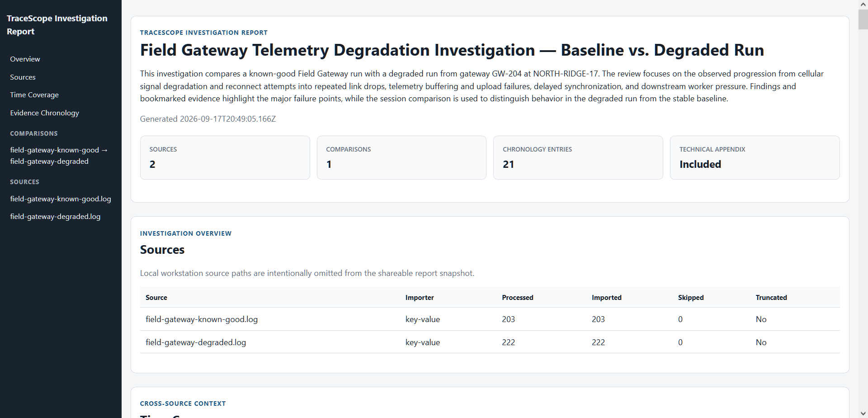Viewport: 868px width, 418px height.
Task: Open the field-gateway-known-good to degraded comparison link
Action: click(59, 156)
